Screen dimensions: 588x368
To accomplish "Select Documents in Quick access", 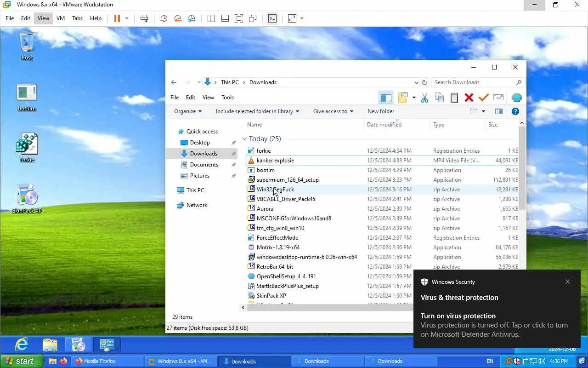I will (x=204, y=165).
